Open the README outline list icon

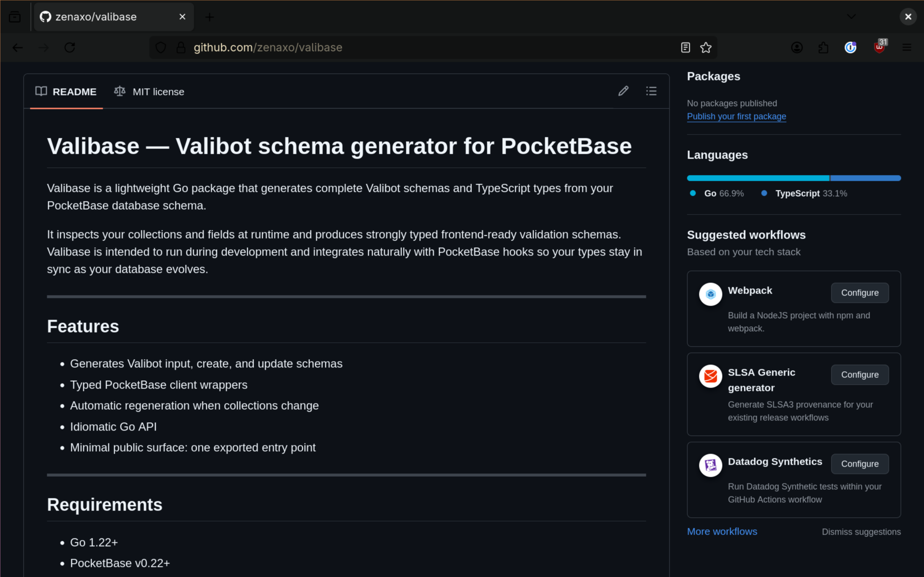click(651, 91)
